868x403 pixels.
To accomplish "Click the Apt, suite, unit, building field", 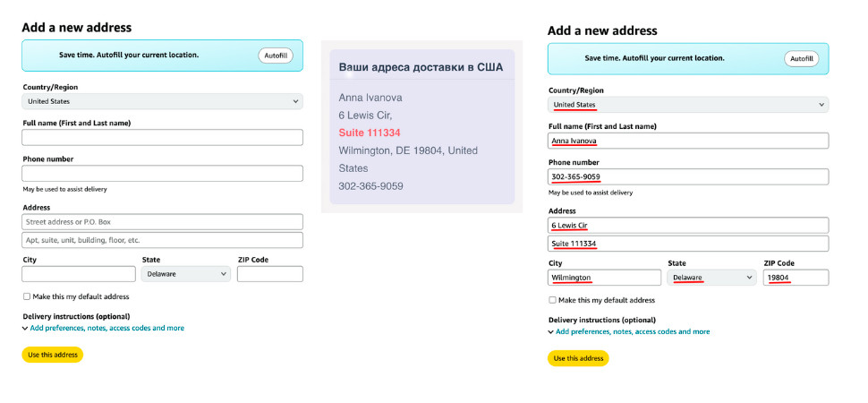I will click(162, 240).
